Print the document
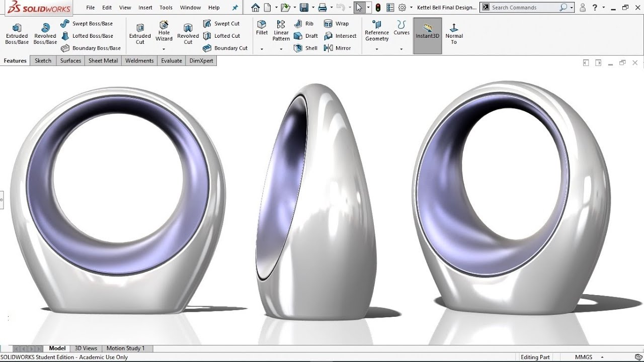Viewport: 644px width, 362px height. 323,8
